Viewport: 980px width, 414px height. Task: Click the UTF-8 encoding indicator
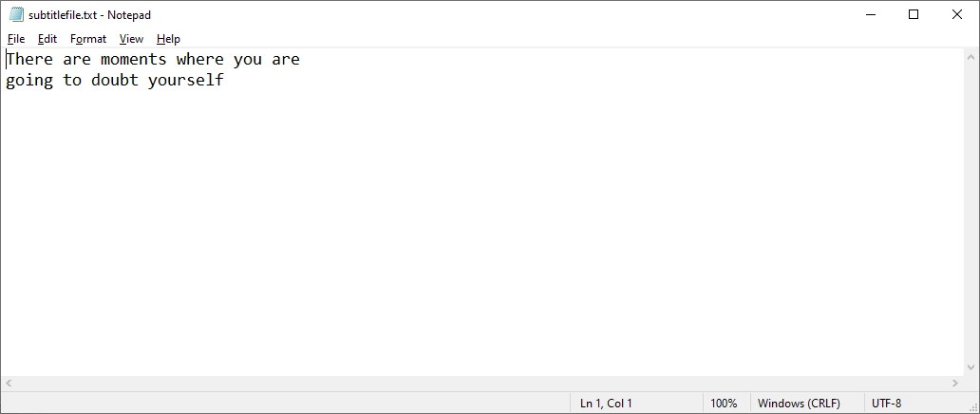coord(886,404)
